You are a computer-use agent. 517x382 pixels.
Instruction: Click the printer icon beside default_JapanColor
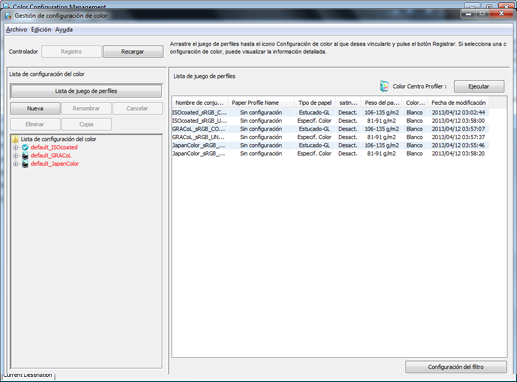25,164
